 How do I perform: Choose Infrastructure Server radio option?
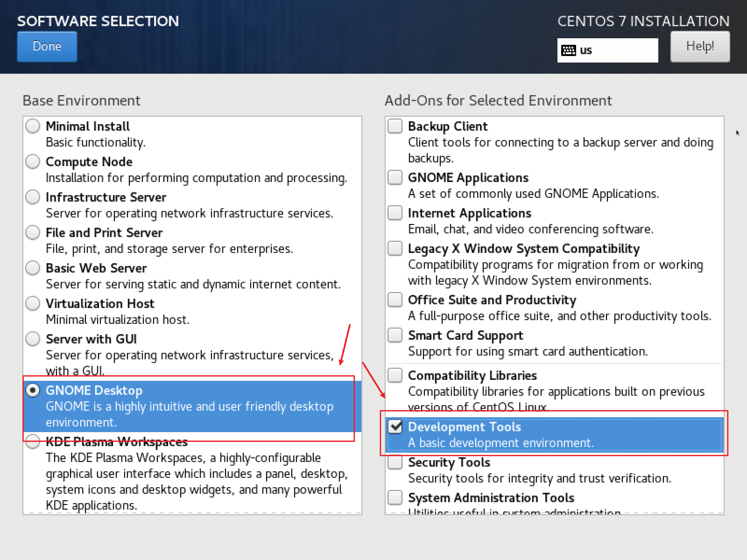tap(33, 197)
